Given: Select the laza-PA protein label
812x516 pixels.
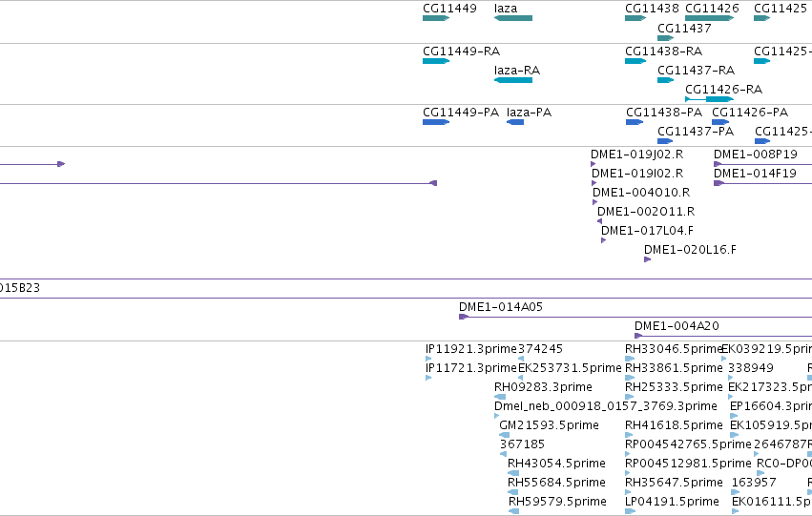Looking at the screenshot, I should click(x=529, y=113).
